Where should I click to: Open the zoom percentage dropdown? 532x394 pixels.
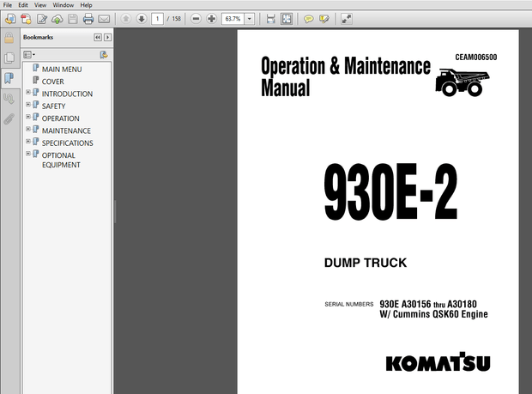[250, 18]
